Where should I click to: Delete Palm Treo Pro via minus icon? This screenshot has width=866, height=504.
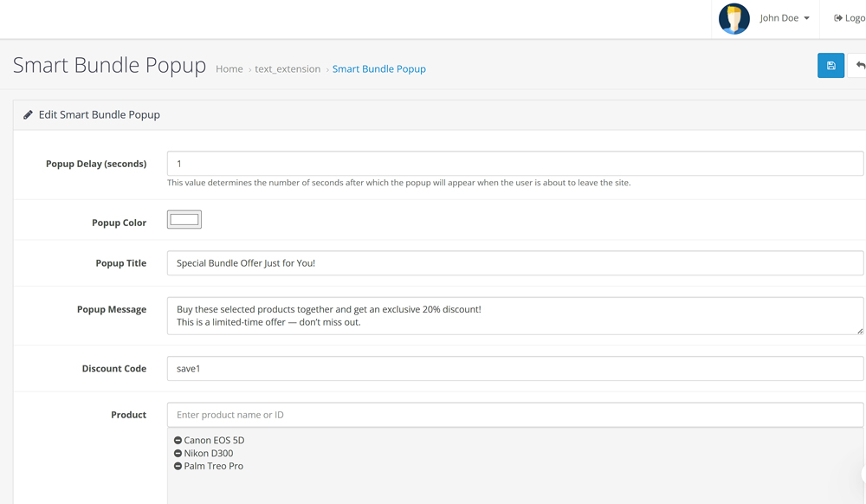coord(178,466)
